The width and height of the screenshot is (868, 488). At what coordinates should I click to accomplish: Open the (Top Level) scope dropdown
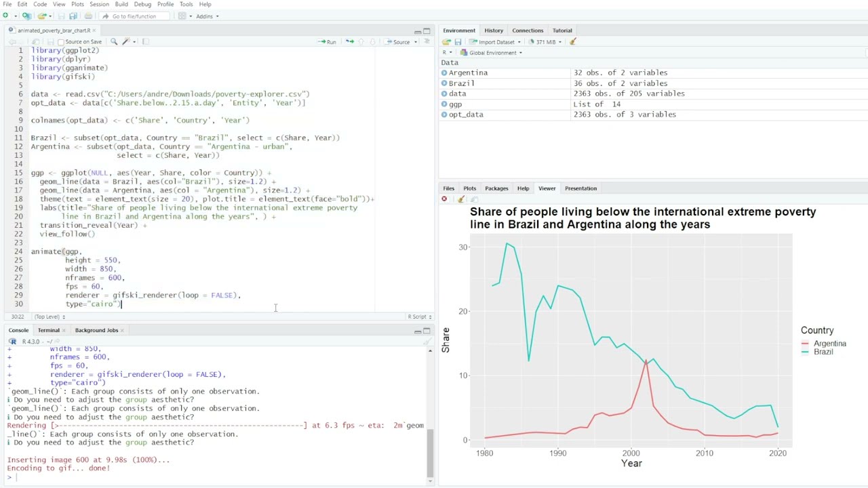click(50, 317)
